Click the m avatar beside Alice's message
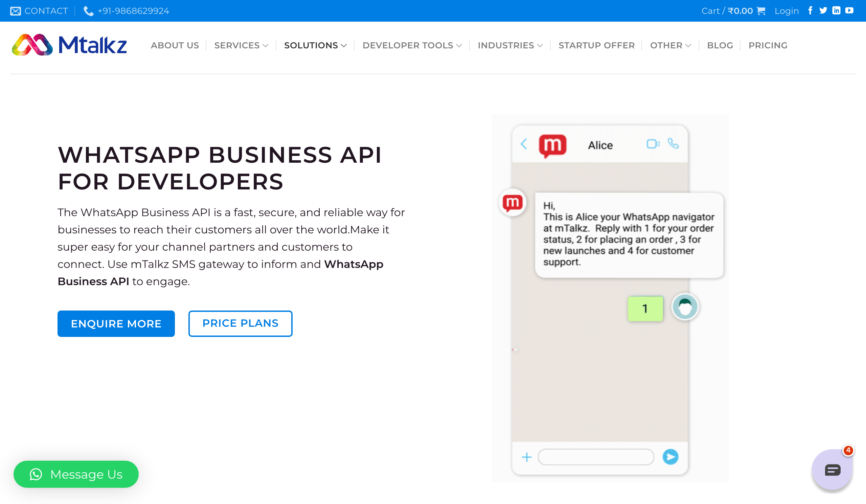Screen dimensions: 866x504 click(512, 203)
